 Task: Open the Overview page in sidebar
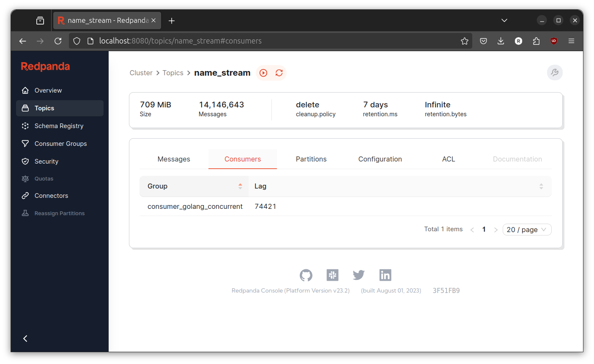coord(60,90)
